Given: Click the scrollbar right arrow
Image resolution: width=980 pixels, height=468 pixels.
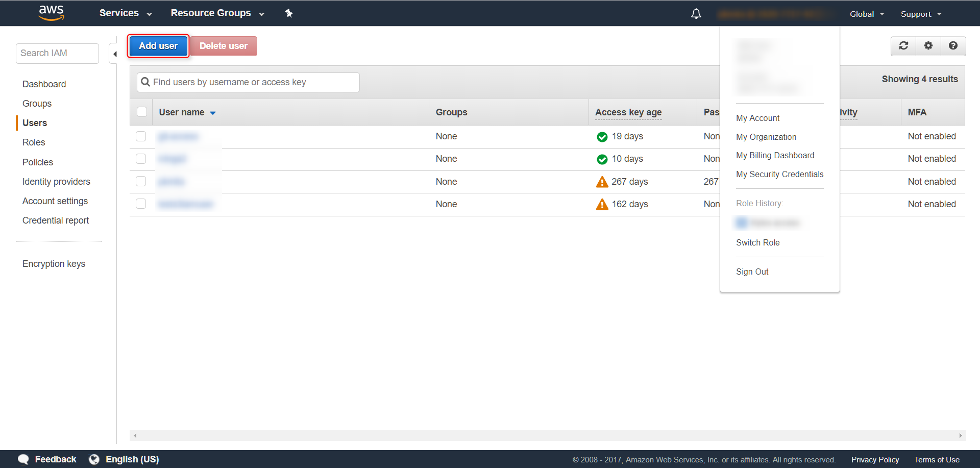Looking at the screenshot, I should [x=960, y=435].
